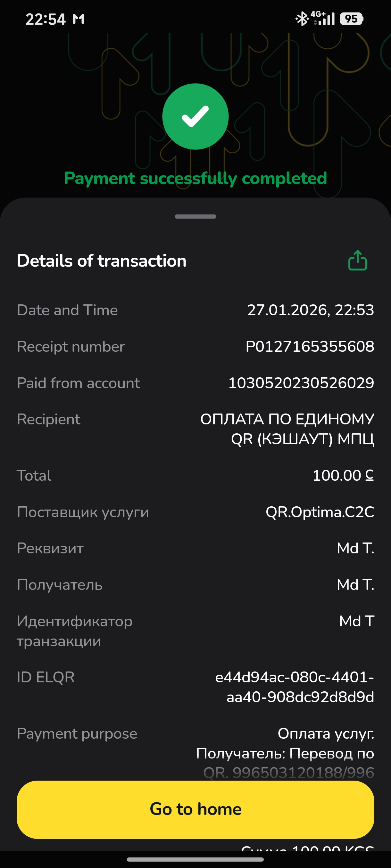
Task: Tap the bottom sheet drag handle
Action: pos(195,216)
